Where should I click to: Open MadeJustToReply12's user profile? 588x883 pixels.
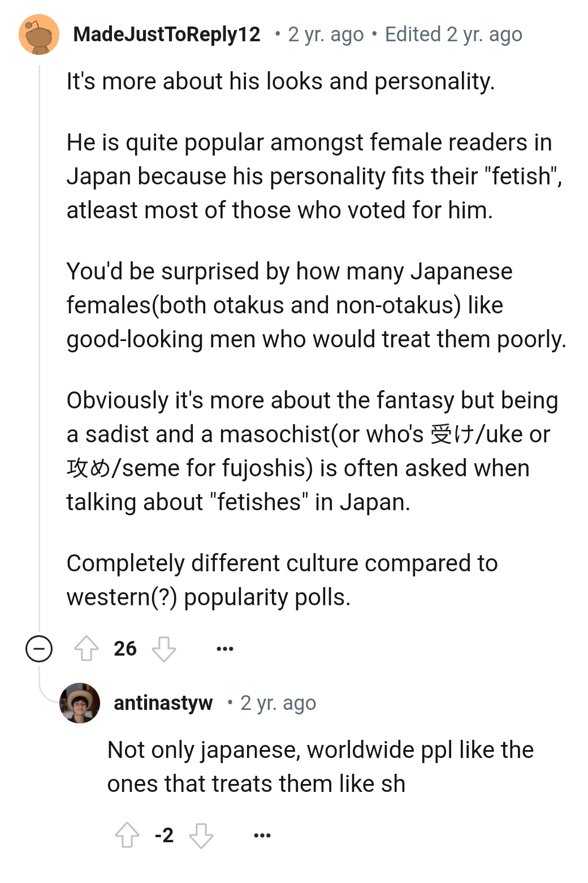pyautogui.click(x=167, y=35)
